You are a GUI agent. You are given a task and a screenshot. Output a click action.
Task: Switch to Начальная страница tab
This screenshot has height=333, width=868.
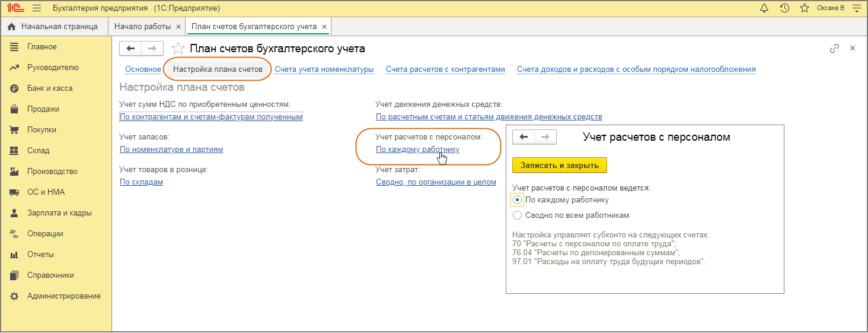[x=59, y=27]
